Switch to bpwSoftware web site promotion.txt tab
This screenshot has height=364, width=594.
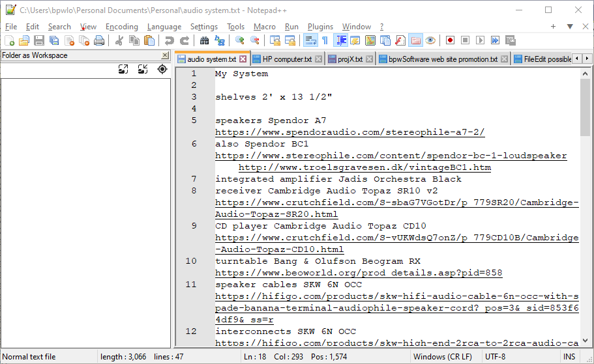tap(443, 59)
